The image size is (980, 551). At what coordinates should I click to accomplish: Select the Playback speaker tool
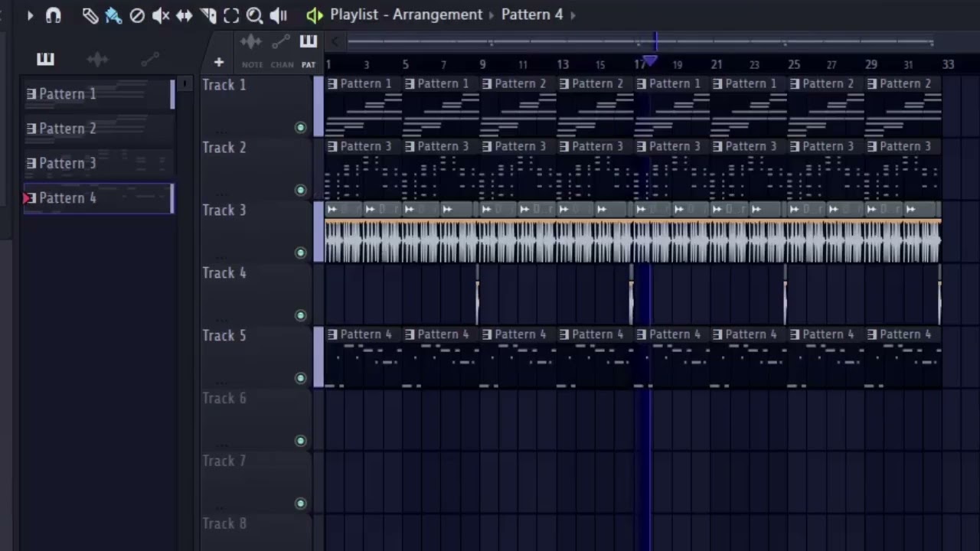coord(278,15)
